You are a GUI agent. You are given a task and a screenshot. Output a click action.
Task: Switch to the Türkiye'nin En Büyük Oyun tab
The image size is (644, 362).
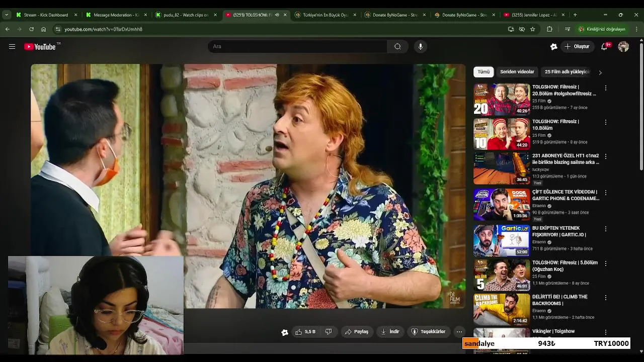pyautogui.click(x=325, y=15)
